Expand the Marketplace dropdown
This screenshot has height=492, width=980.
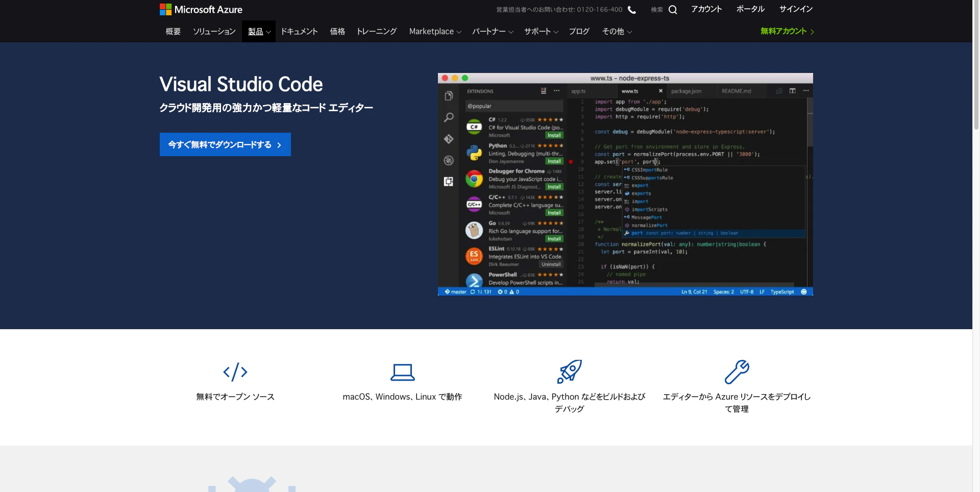click(x=435, y=32)
